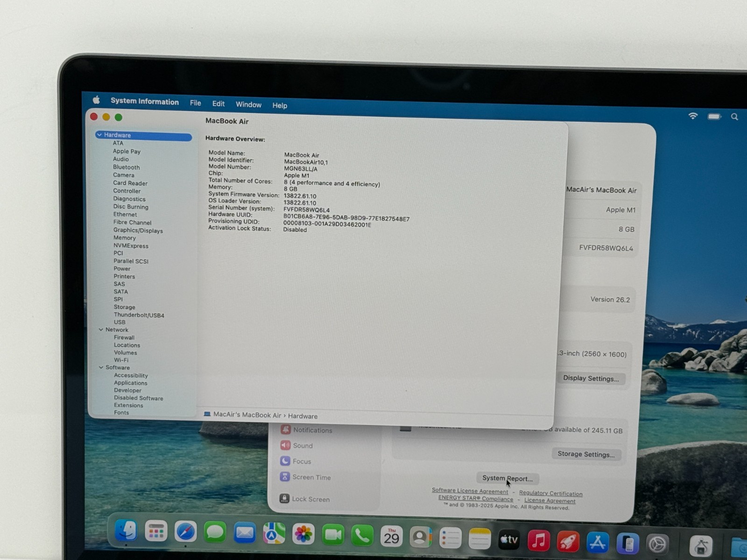Open the ENERGY STAR Compliance link
The height and width of the screenshot is (560, 747).
tap(475, 498)
